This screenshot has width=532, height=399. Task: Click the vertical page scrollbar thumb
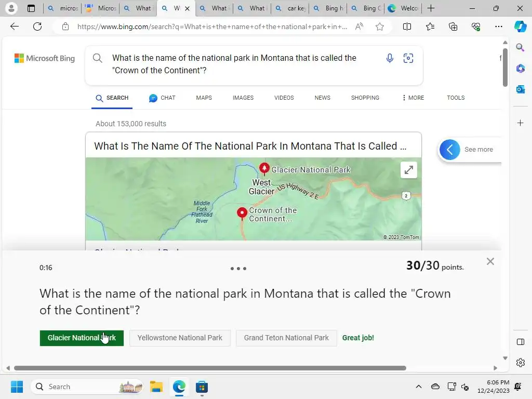[505, 67]
